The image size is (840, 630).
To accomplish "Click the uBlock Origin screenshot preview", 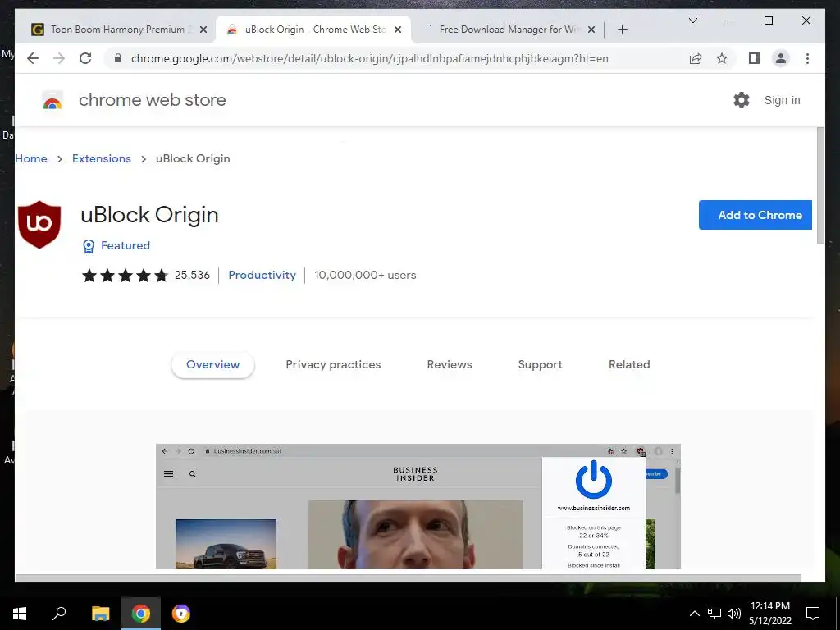I will (x=418, y=506).
